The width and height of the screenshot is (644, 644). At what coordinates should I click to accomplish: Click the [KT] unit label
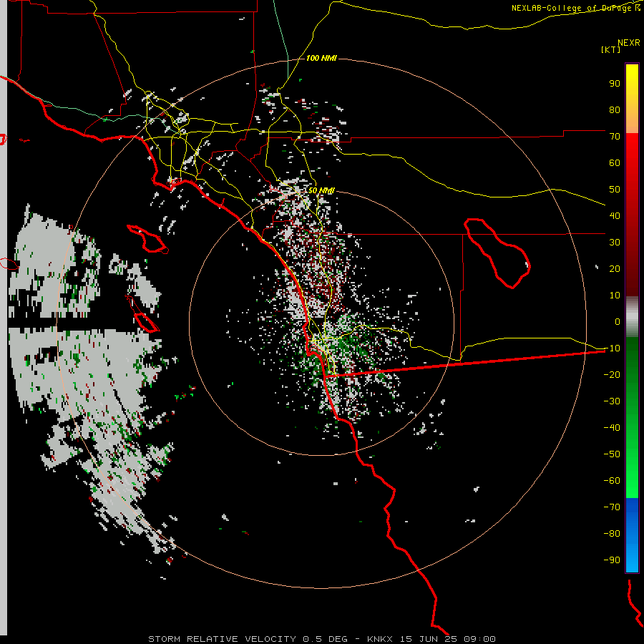click(611, 49)
